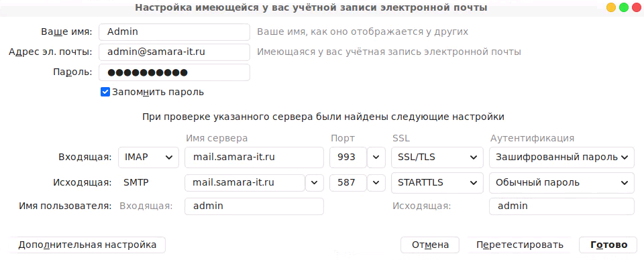Click the incoming username field
This screenshot has width=644, height=260.
point(254,206)
